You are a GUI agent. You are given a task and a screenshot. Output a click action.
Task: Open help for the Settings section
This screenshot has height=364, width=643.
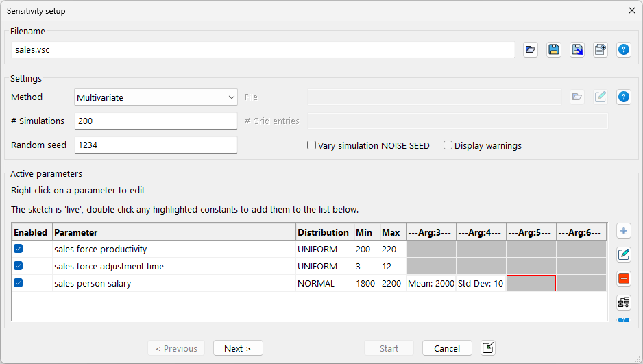coord(624,97)
